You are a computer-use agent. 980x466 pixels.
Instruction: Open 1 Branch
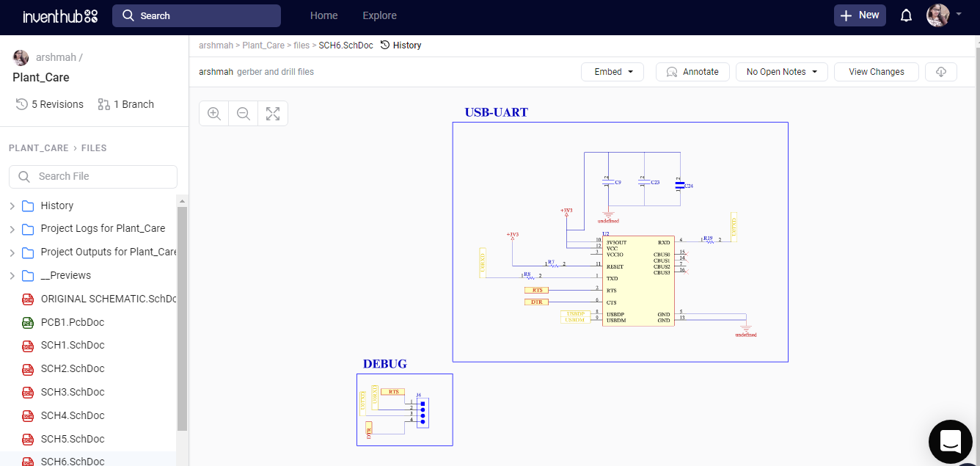pos(126,104)
